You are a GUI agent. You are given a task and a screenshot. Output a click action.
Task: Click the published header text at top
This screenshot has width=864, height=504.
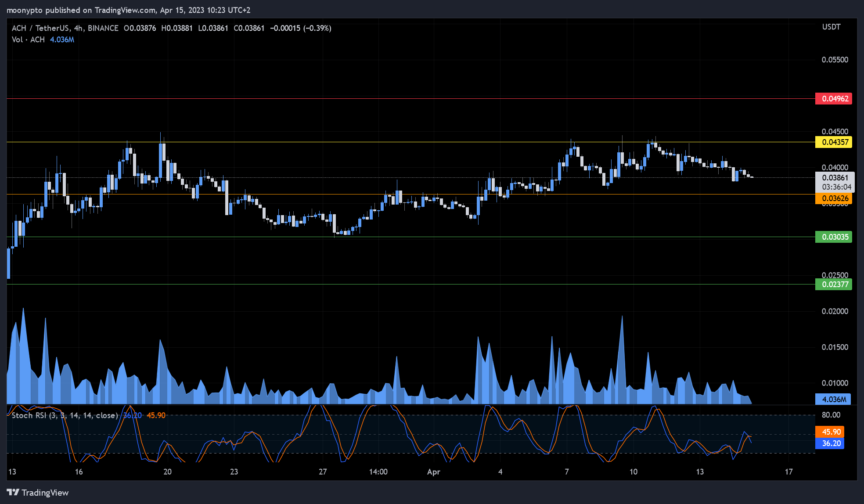pos(128,10)
